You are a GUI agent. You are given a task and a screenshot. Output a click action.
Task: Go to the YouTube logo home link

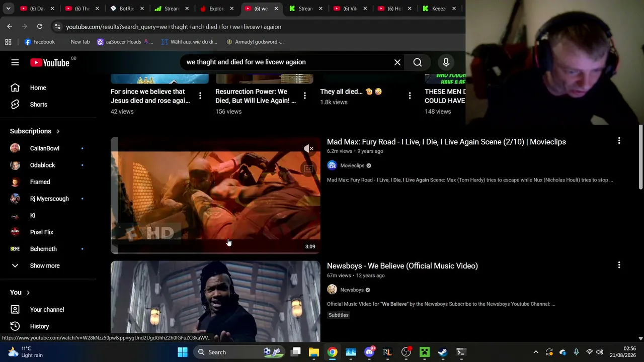coord(49,62)
